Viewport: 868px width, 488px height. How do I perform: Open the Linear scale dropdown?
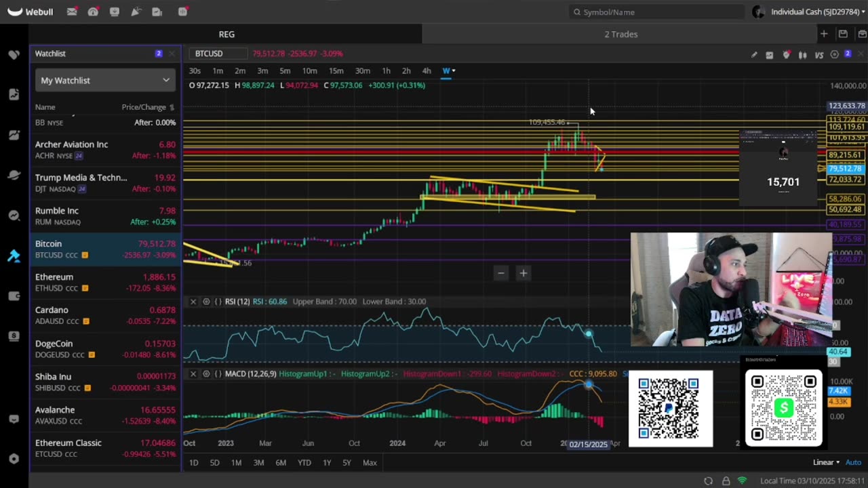click(827, 462)
